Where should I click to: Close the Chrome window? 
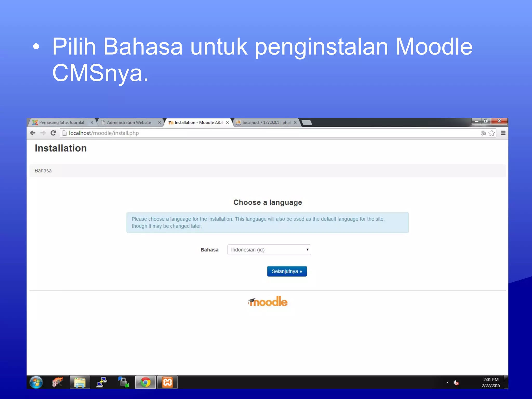tap(499, 121)
